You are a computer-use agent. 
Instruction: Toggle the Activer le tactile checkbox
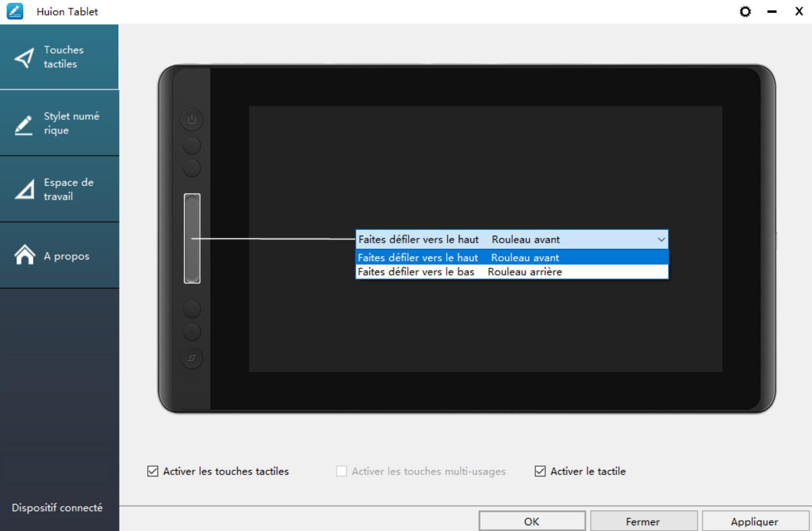tap(540, 471)
